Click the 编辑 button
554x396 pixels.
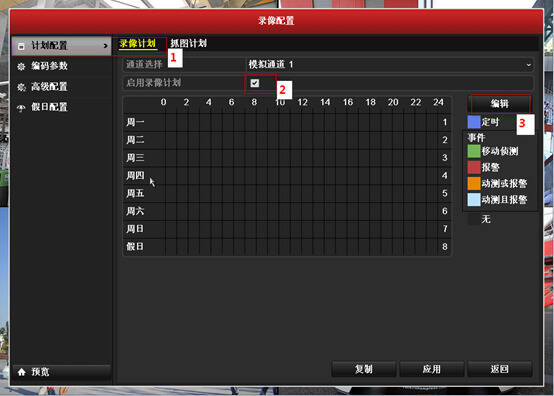(x=500, y=104)
